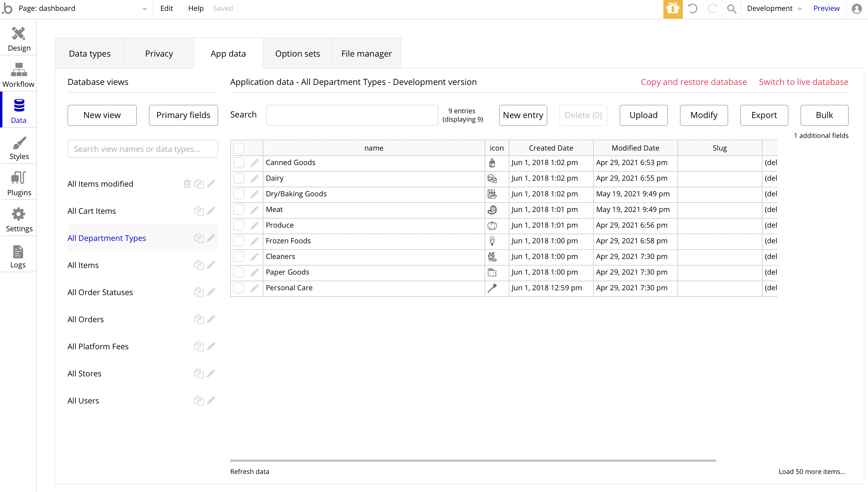Click the entries Search input field
Screen dimensions: 868x492
[x=352, y=115]
